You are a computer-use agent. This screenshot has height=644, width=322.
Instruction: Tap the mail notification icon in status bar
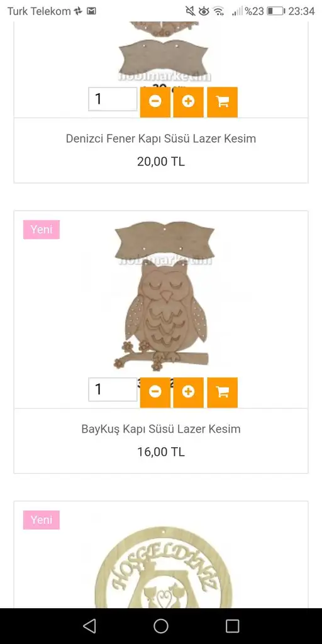pyautogui.click(x=92, y=11)
